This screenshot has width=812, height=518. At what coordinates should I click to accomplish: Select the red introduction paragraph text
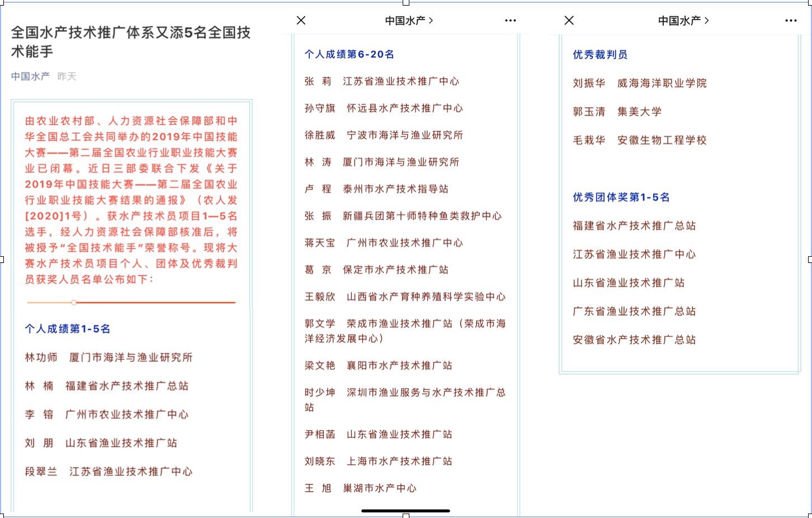click(x=131, y=200)
